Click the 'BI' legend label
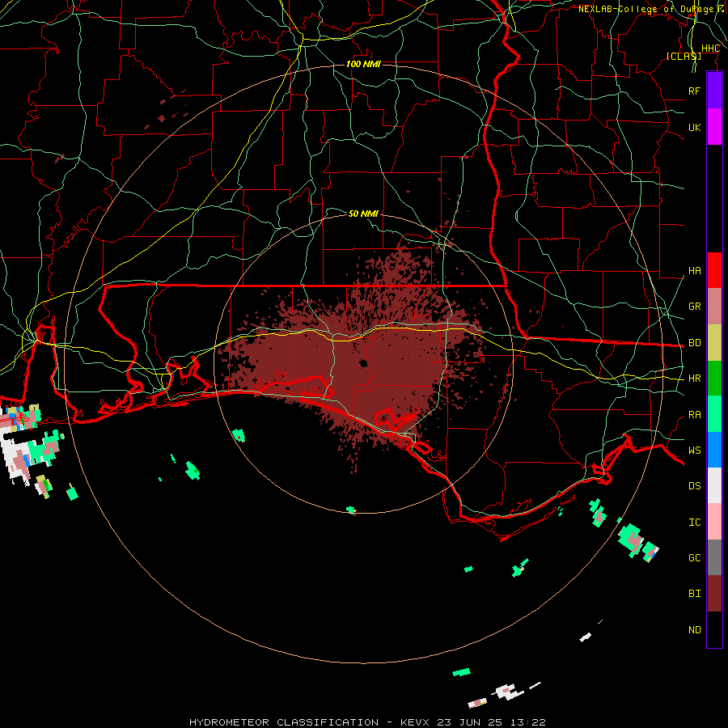This screenshot has height=728, width=728. tap(694, 594)
